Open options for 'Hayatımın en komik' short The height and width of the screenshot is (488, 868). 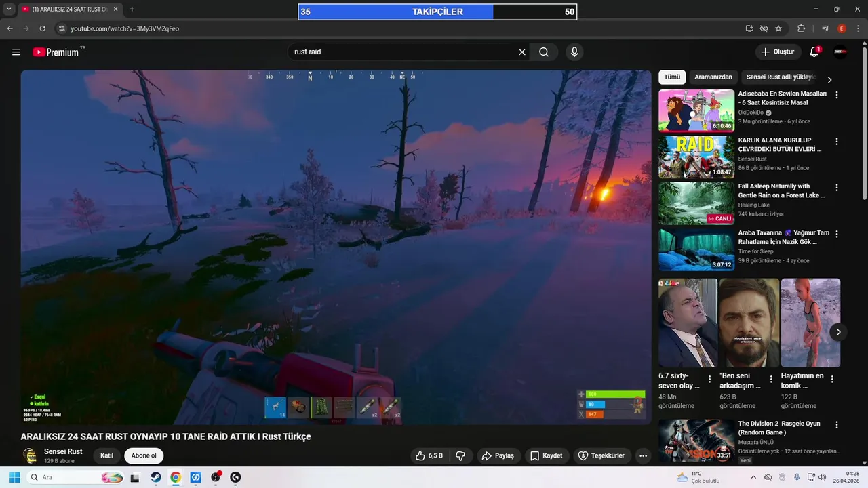[832, 380]
